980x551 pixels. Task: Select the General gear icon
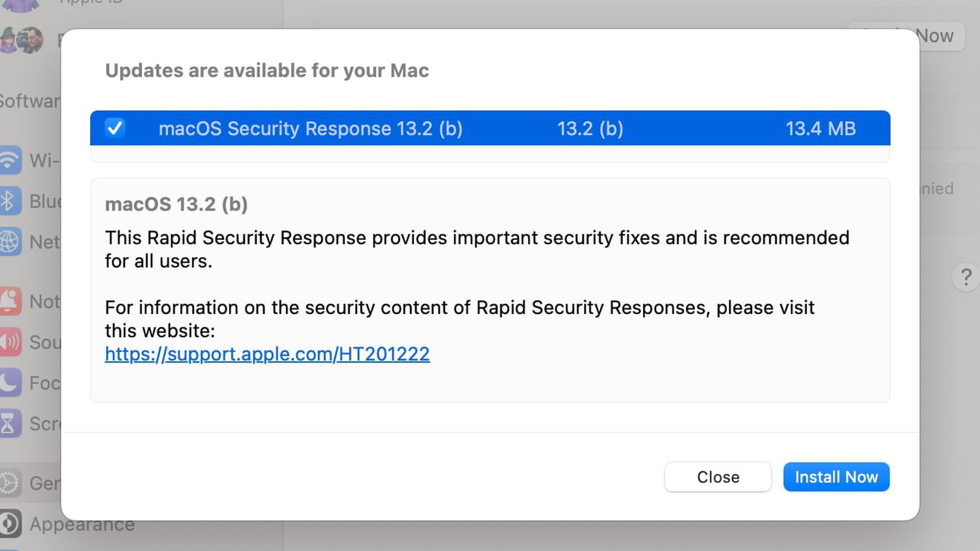10,483
